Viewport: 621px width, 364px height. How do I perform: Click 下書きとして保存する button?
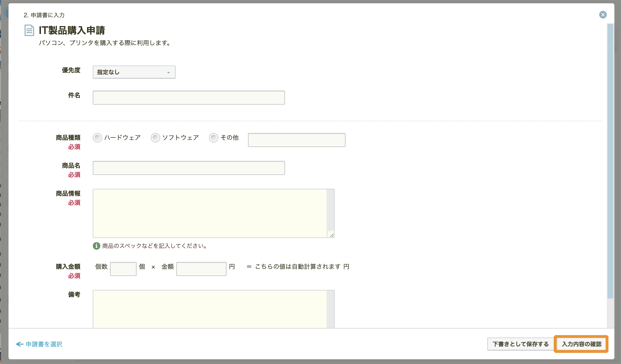(520, 344)
